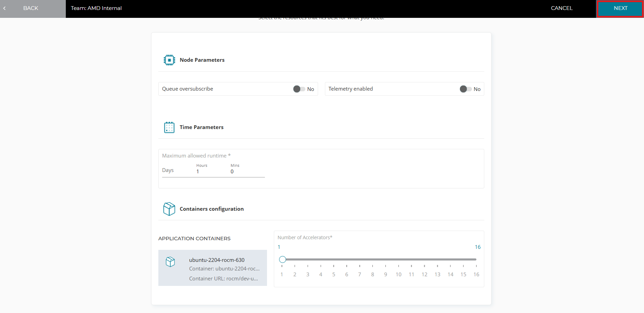This screenshot has width=644, height=313.
Task: Click the NEXT button
Action: click(x=620, y=9)
